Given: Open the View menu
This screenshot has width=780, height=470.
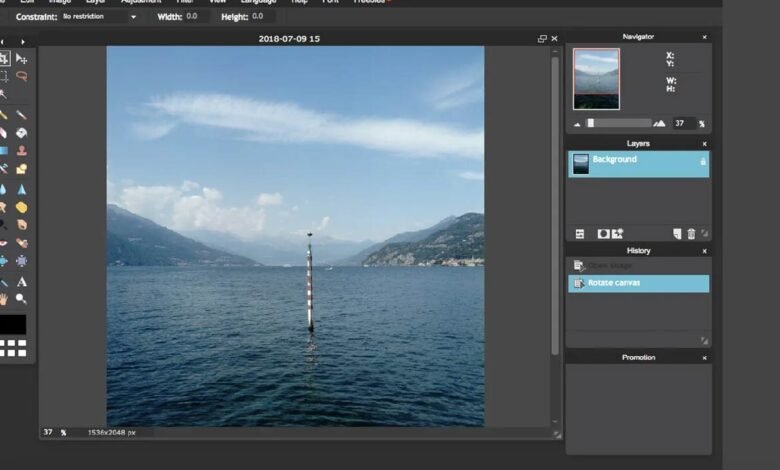Looking at the screenshot, I should click(217, 2).
